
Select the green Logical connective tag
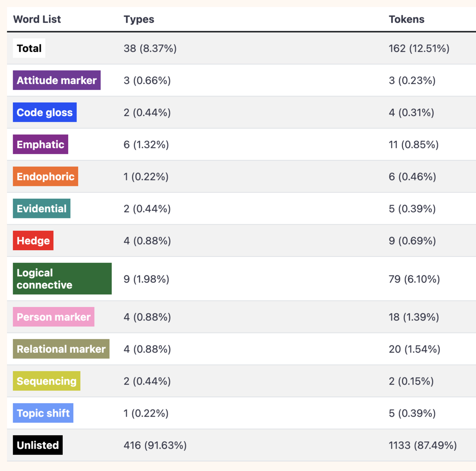click(x=62, y=279)
